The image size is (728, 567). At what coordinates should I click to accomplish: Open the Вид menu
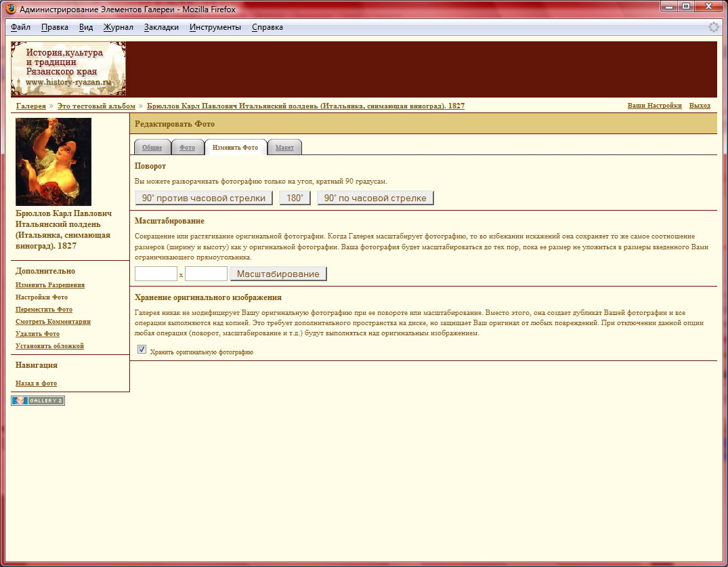tap(86, 27)
